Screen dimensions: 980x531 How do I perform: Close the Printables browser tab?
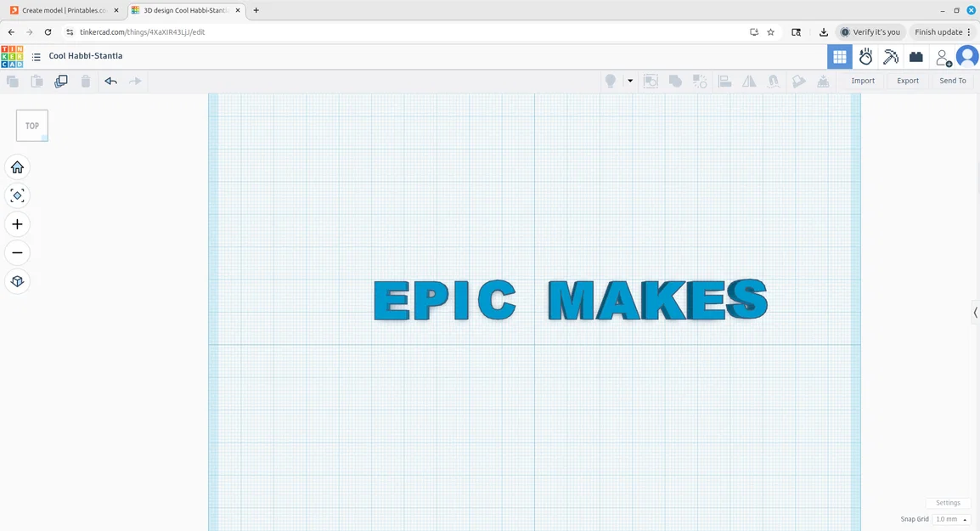[x=116, y=11]
